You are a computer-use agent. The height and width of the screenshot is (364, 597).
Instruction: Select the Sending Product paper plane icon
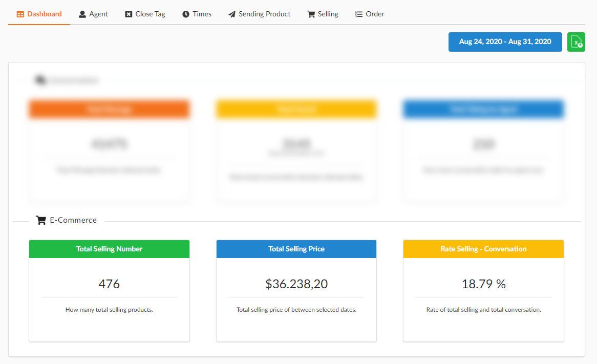tap(231, 14)
